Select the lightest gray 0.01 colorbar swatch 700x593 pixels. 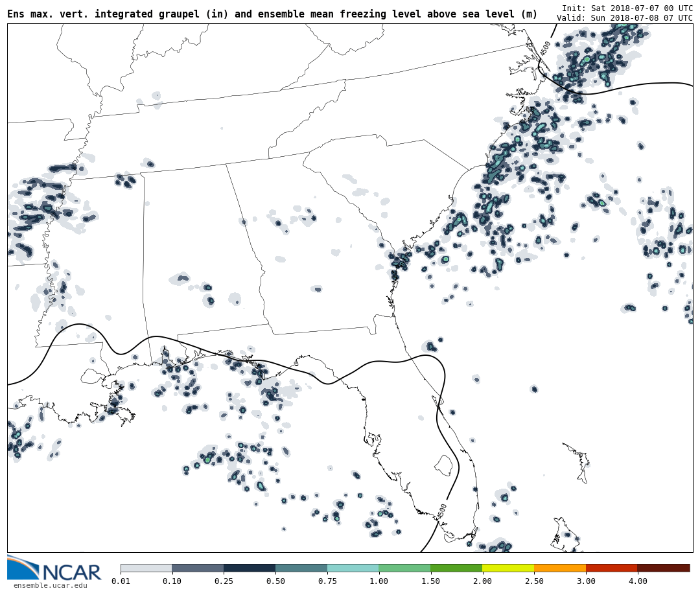coord(146,568)
